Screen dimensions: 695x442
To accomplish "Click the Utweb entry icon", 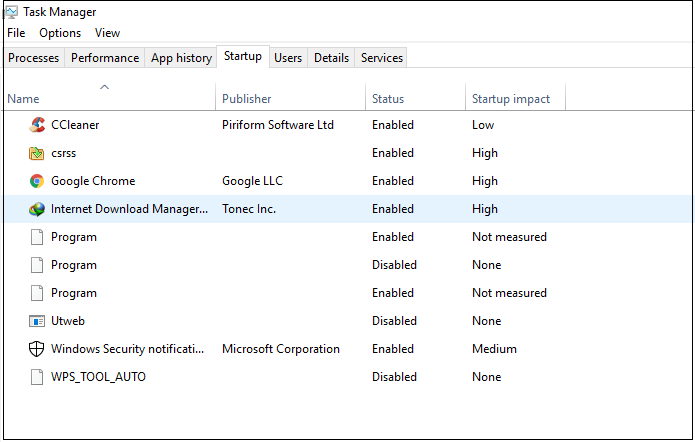I will pyautogui.click(x=37, y=321).
